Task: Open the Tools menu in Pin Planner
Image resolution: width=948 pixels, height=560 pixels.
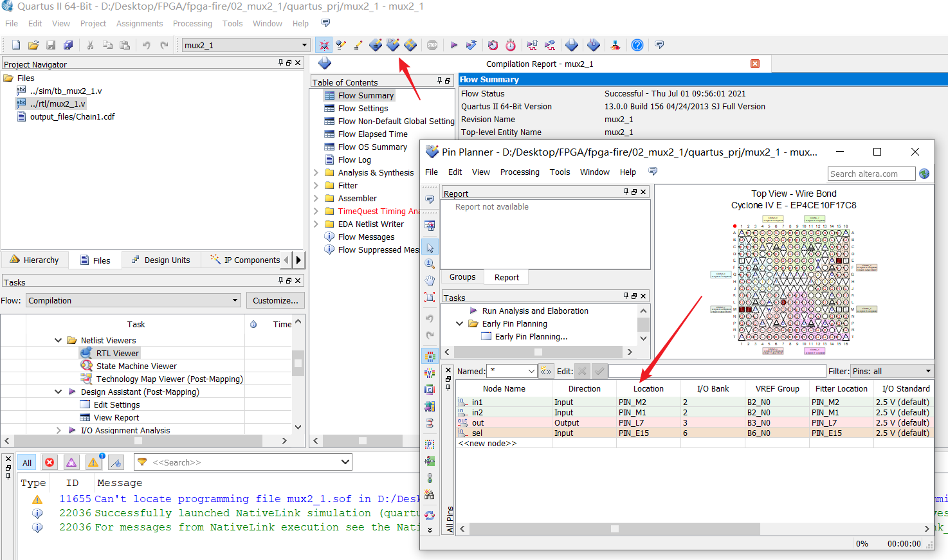Action: coord(560,172)
